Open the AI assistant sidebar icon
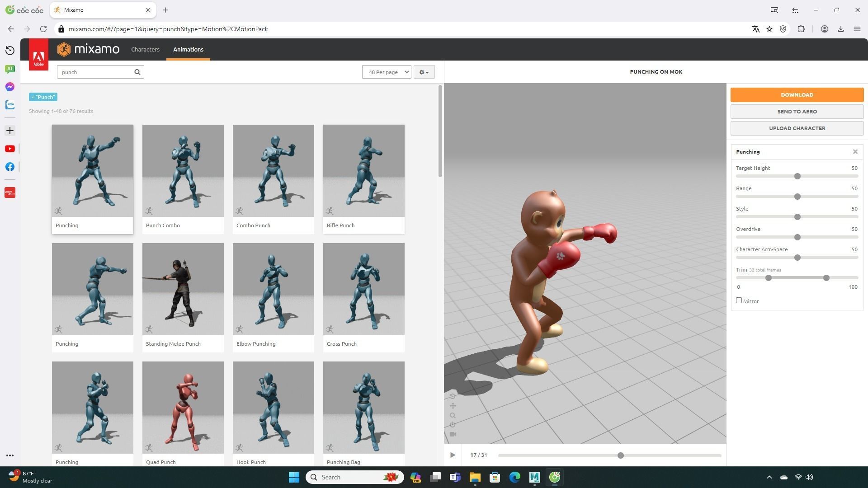This screenshot has height=488, width=868. [10, 69]
